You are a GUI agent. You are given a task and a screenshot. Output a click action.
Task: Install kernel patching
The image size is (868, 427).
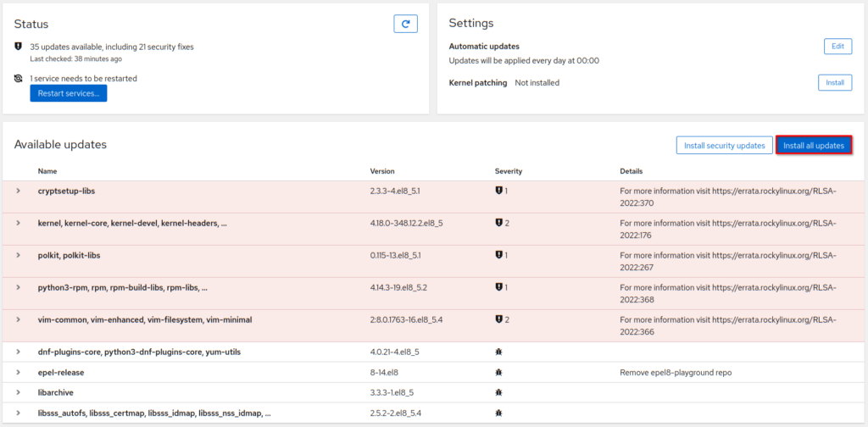[834, 83]
